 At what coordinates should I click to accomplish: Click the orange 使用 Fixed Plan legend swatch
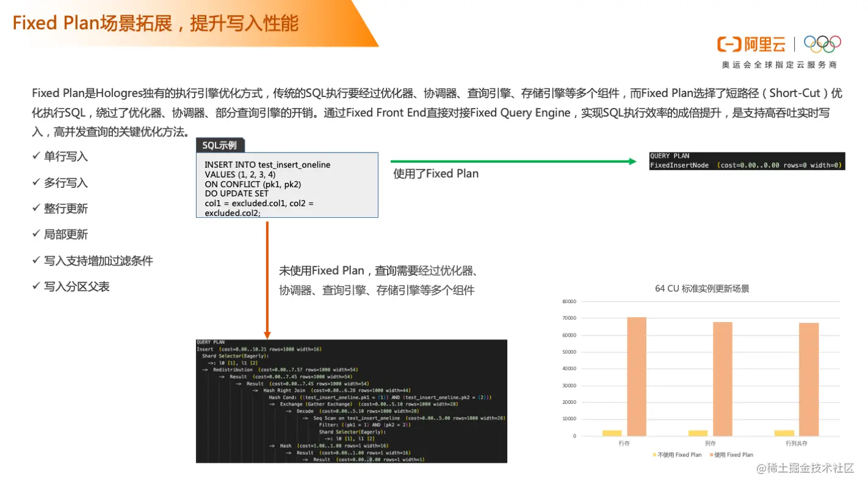coord(712,454)
